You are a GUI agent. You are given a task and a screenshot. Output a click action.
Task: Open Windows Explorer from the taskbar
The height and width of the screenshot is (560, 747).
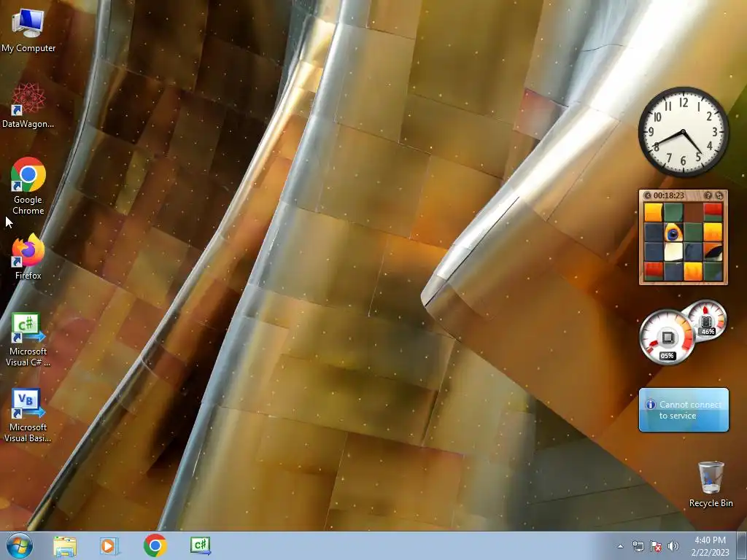click(x=65, y=545)
